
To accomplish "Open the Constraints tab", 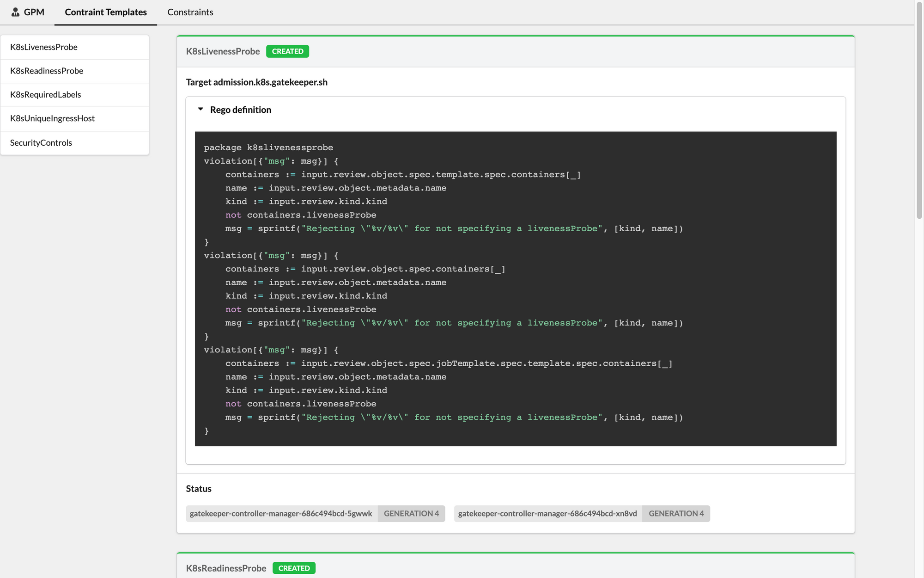I will 190,12.
